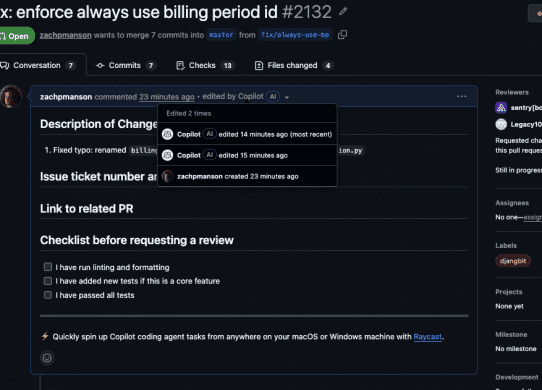This screenshot has height=390, width=542.
Task: Click the AI badge next to Copilot in header
Action: [x=273, y=96]
